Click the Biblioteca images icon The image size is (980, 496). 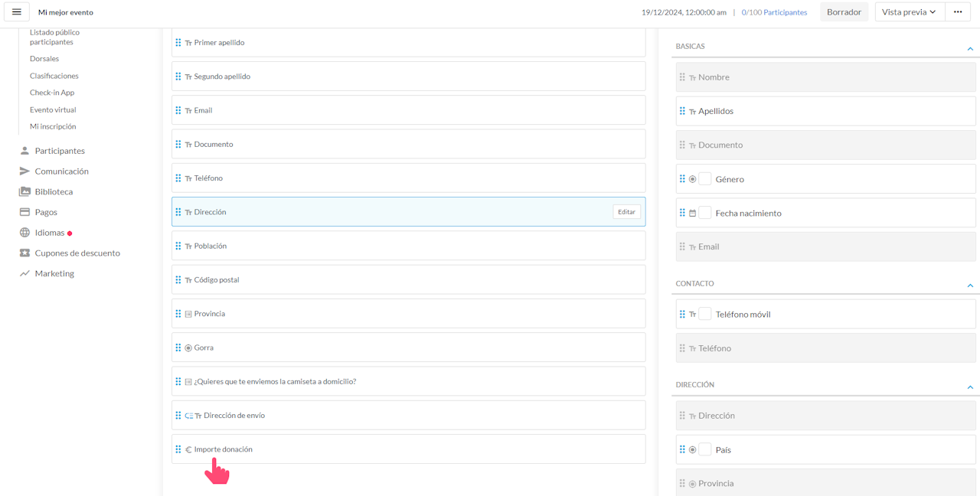click(24, 192)
